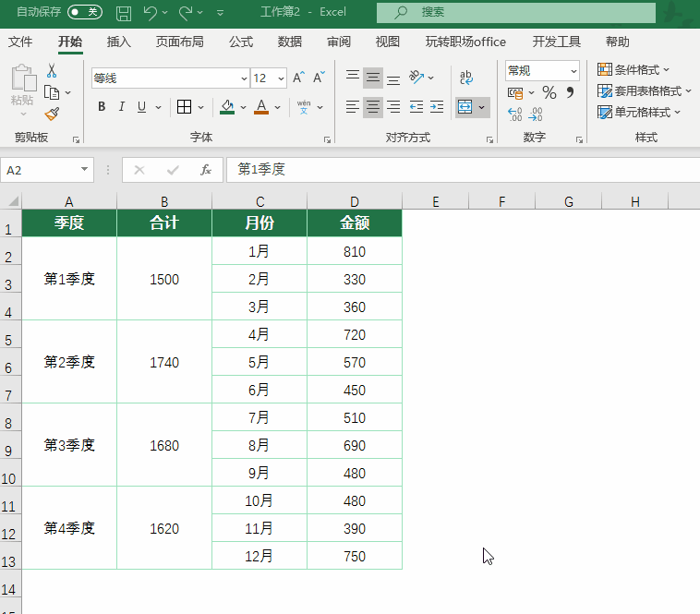The height and width of the screenshot is (614, 700).
Task: Apply percent style number format
Action: click(x=549, y=92)
